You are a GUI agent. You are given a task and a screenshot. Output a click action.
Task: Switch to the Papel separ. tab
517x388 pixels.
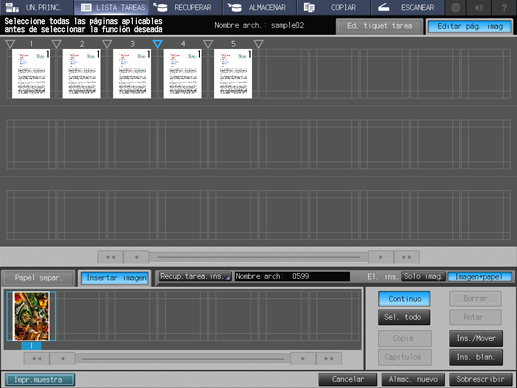pos(38,278)
